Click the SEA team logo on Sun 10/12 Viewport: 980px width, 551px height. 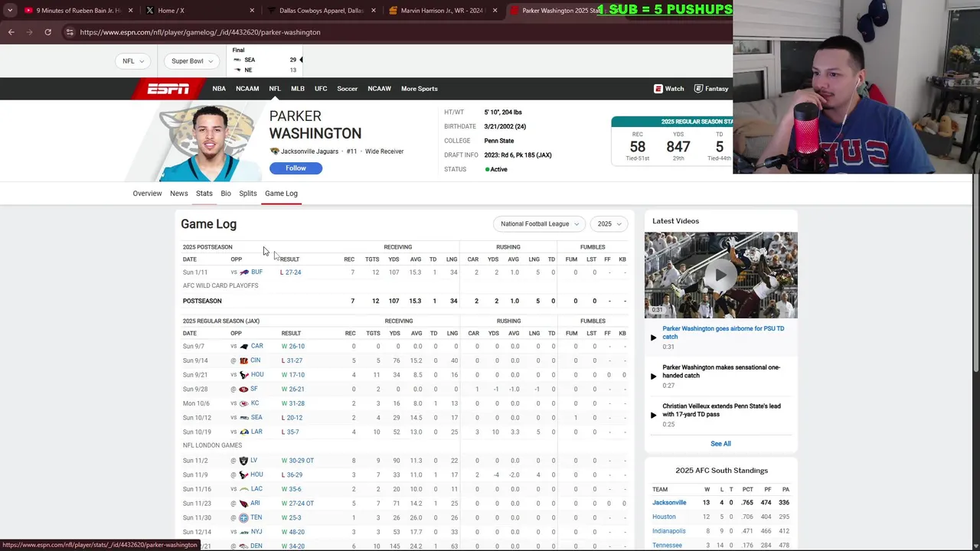click(244, 418)
